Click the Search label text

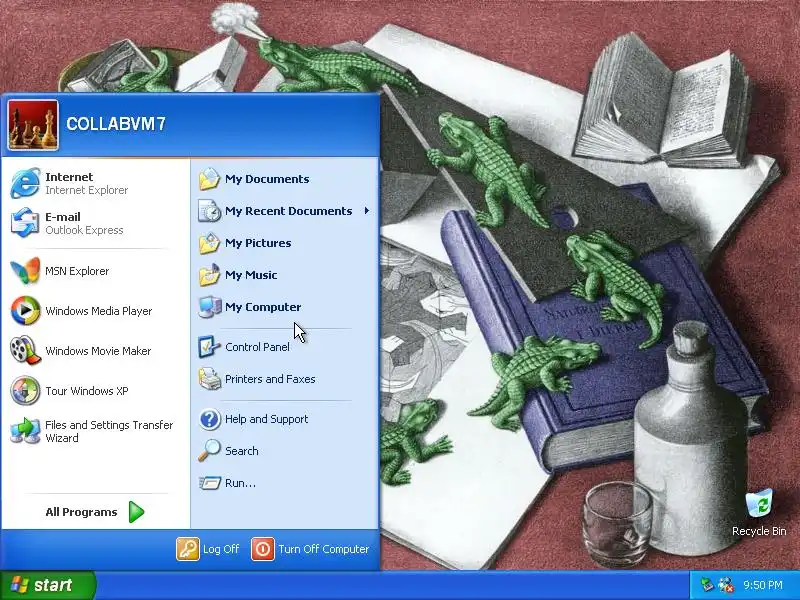[x=242, y=451]
